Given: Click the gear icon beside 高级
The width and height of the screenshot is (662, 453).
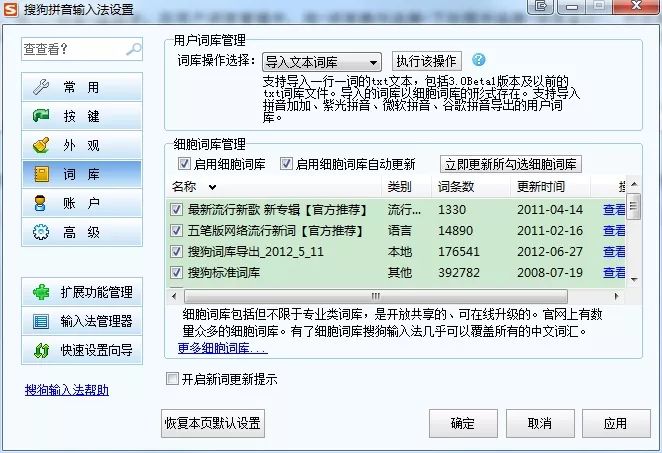Looking at the screenshot, I should [x=41, y=232].
